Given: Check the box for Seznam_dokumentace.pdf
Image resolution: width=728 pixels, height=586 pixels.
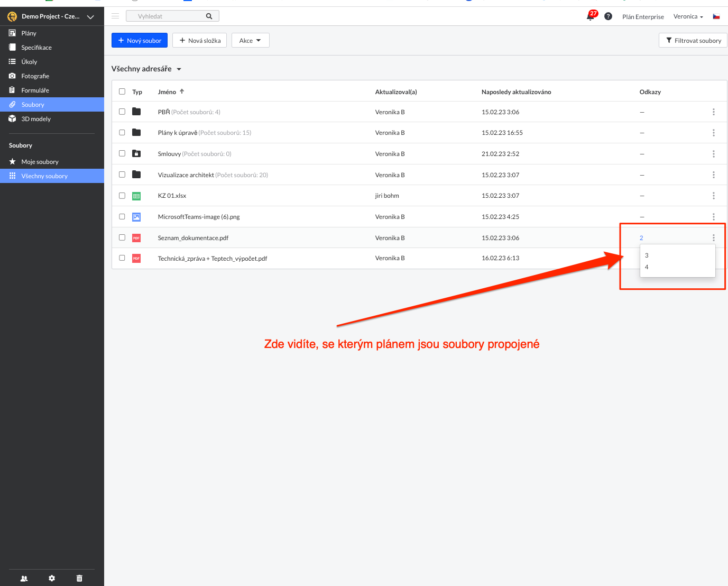Looking at the screenshot, I should [122, 237].
